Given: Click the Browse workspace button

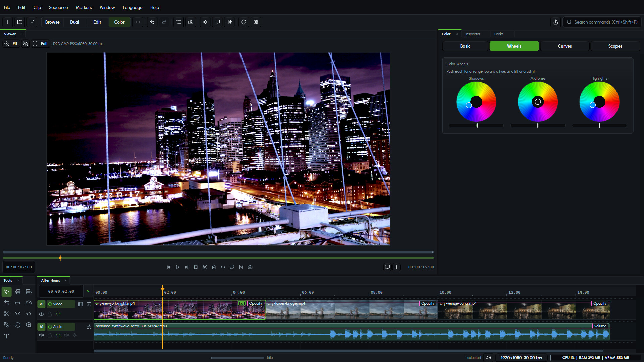Looking at the screenshot, I should [x=52, y=22].
